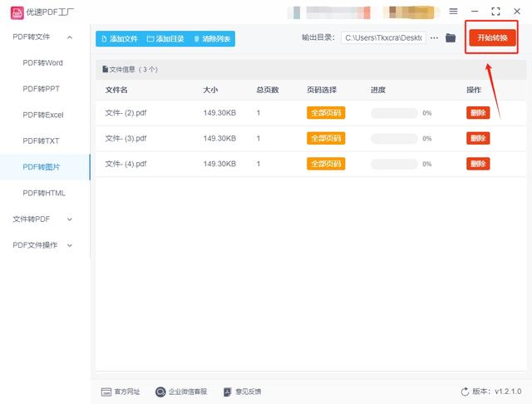The height and width of the screenshot is (404, 532).
Task: Click the 添加目录 button
Action: point(165,39)
